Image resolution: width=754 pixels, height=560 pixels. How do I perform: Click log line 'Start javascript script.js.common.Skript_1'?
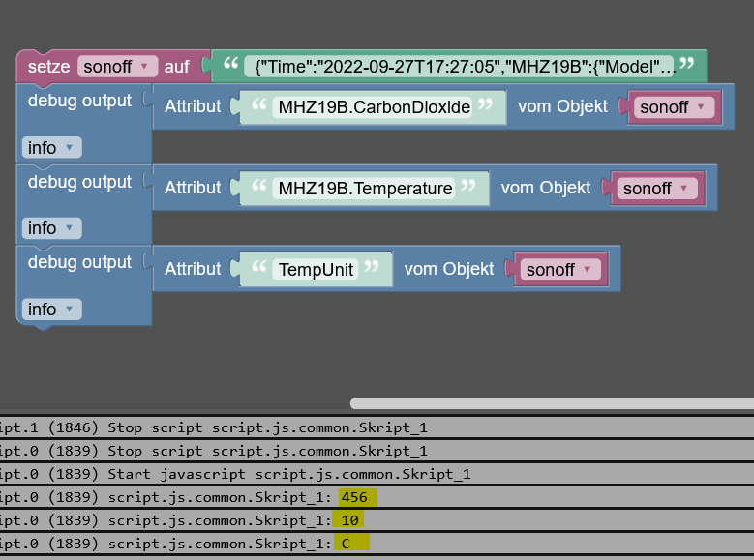coord(377,474)
